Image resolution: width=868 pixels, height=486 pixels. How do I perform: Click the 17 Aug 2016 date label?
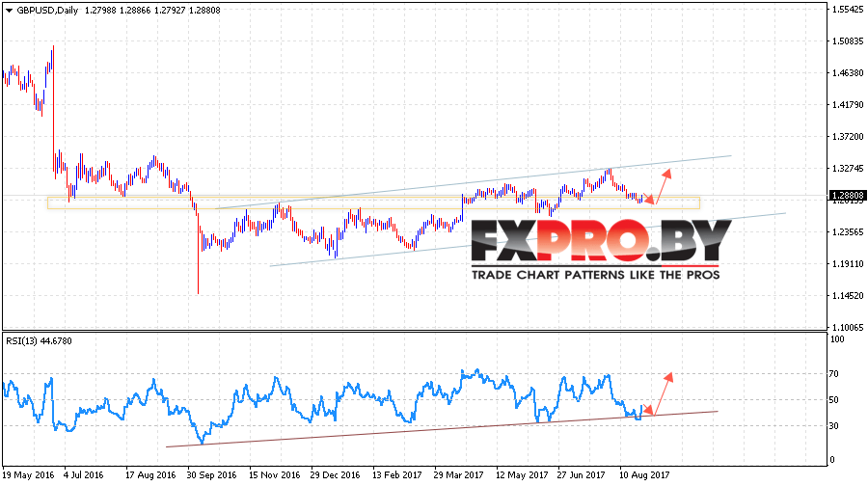click(150, 475)
